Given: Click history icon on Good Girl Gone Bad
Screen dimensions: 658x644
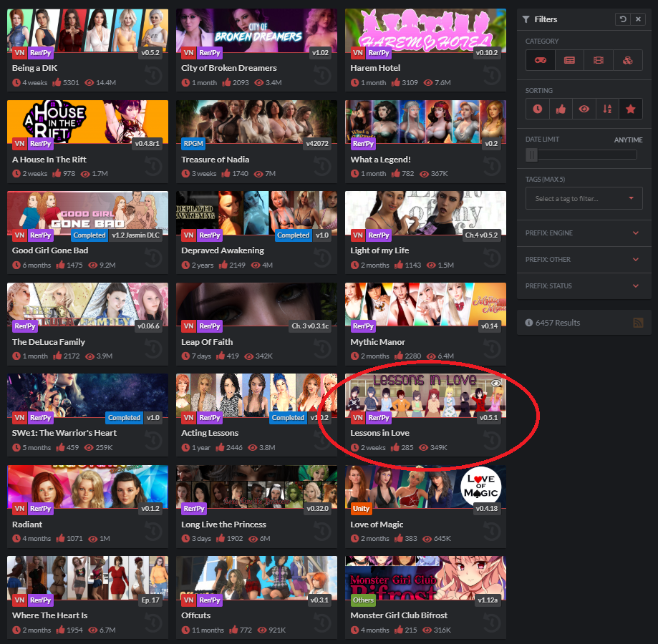Looking at the screenshot, I should coord(154,258).
